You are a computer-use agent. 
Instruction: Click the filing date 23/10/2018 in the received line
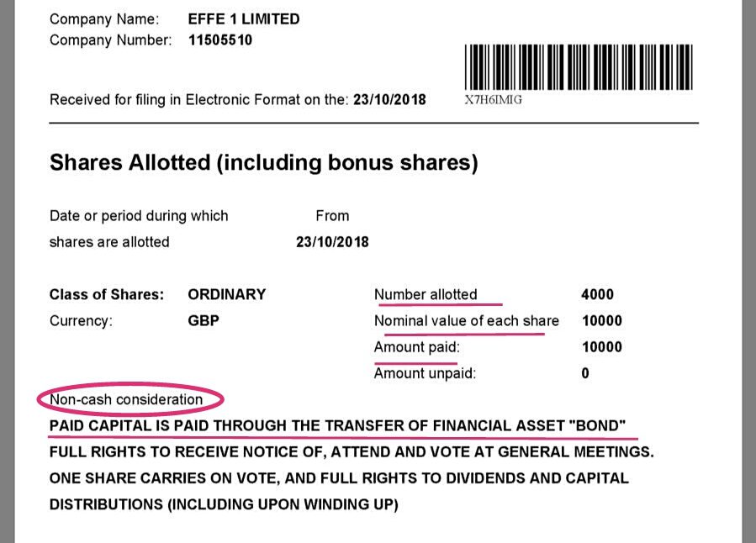(x=389, y=99)
